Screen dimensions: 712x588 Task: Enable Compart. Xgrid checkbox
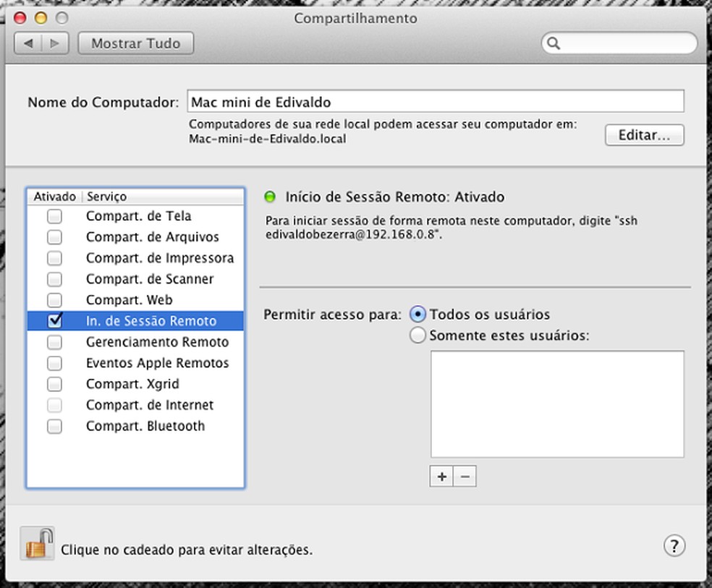point(54,384)
